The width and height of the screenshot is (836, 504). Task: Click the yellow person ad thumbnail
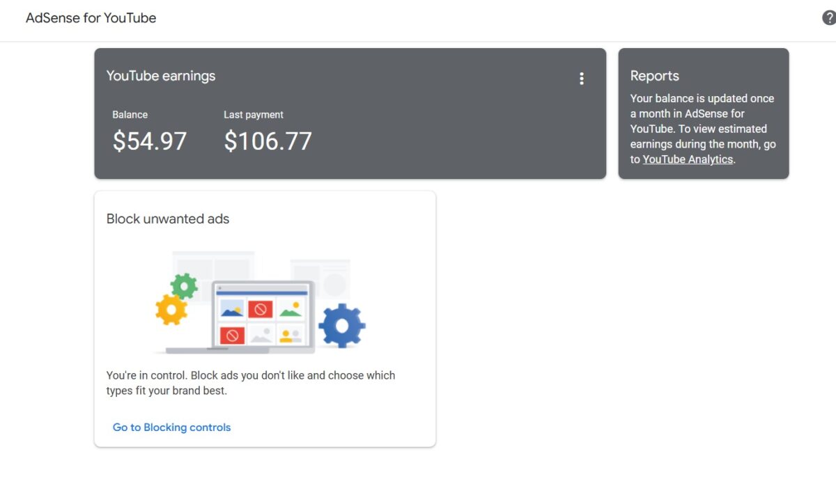click(290, 336)
